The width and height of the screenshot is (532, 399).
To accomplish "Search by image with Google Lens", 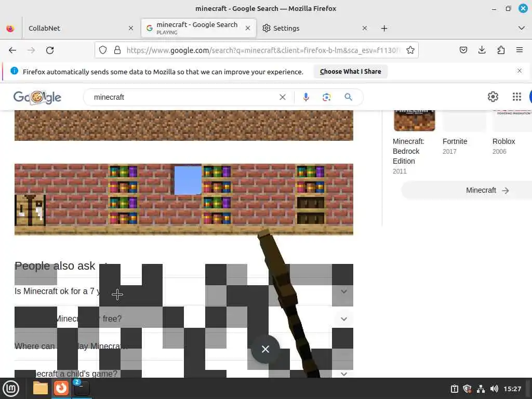I will coord(327,97).
